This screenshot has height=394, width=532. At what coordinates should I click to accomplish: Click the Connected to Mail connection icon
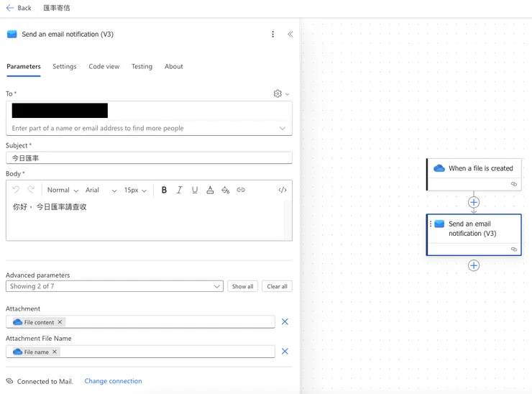pyautogui.click(x=9, y=381)
